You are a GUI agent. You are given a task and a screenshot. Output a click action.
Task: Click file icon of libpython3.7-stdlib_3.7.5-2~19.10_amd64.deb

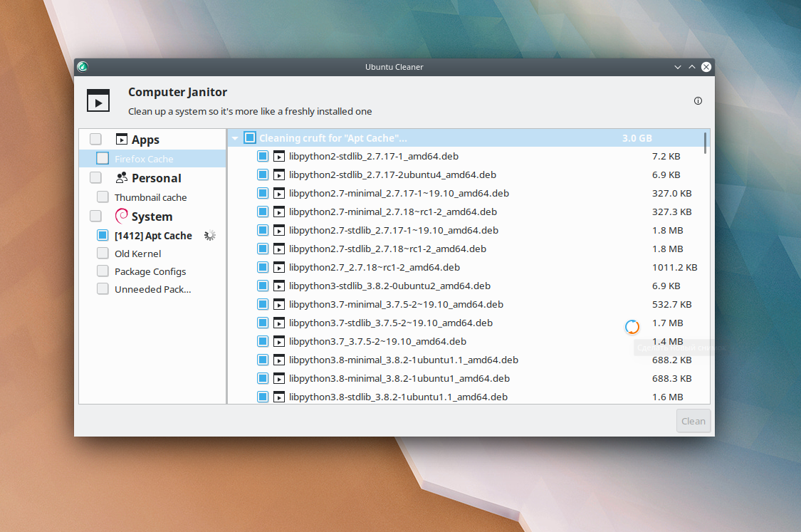click(279, 323)
